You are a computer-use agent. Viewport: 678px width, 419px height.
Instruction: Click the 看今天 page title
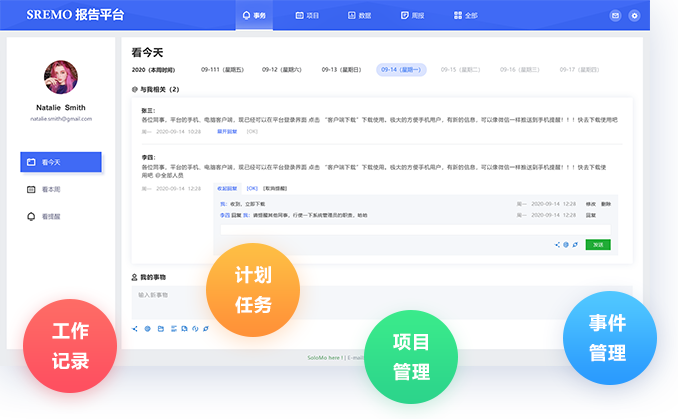coord(147,53)
